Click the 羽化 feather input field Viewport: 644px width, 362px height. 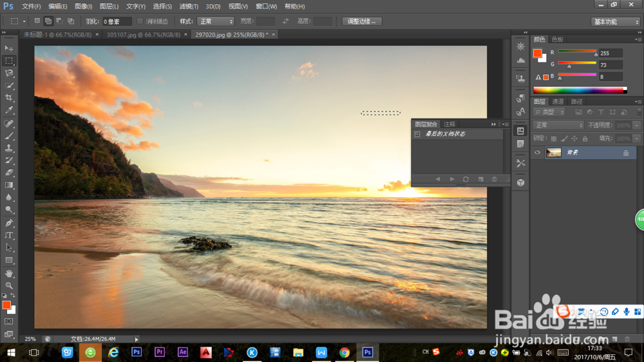(x=117, y=21)
